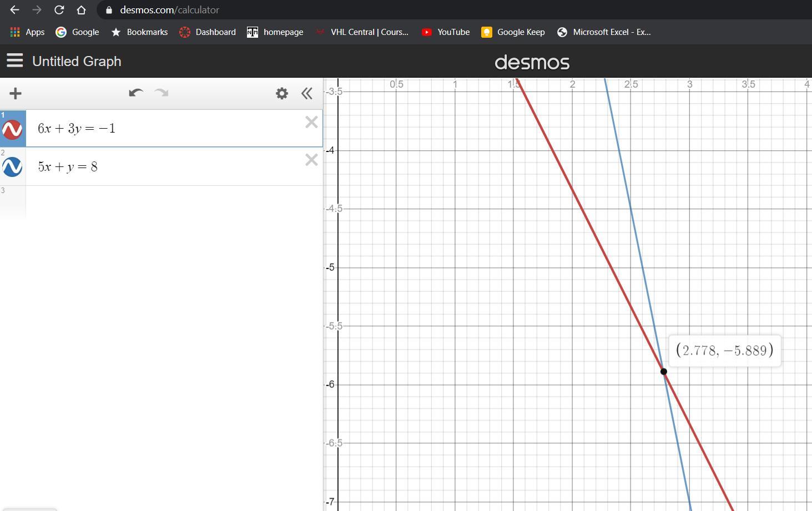Hide the red line 6x + 3y = -1
Image resolution: width=812 pixels, height=511 pixels.
(x=12, y=129)
